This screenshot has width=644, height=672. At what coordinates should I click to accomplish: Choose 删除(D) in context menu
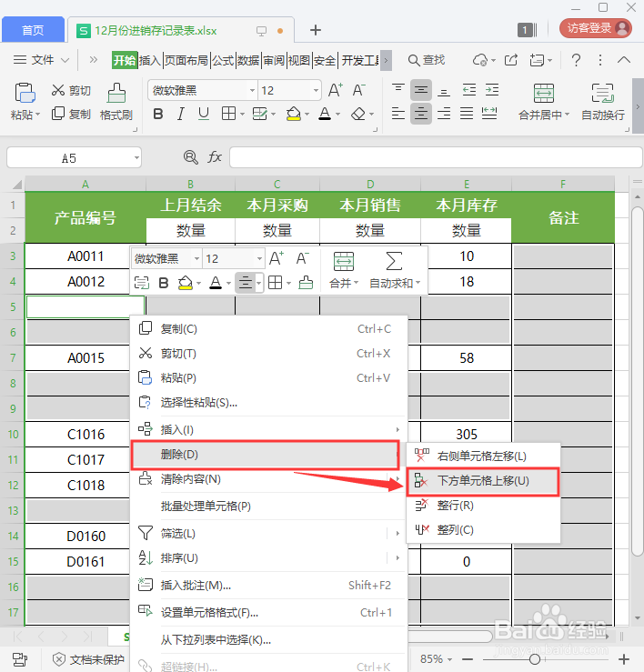[x=266, y=455]
